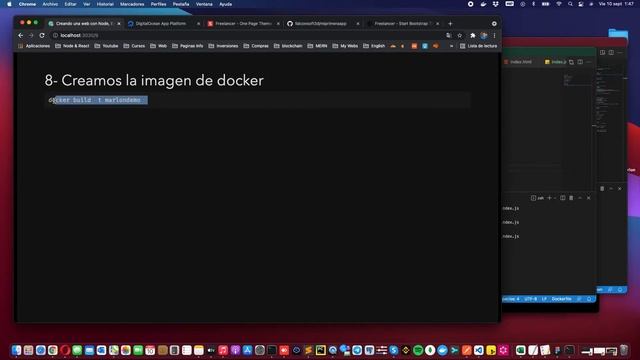Image resolution: width=640 pixels, height=360 pixels.
Task: Open the English bookmarks folder
Action: pos(374,46)
